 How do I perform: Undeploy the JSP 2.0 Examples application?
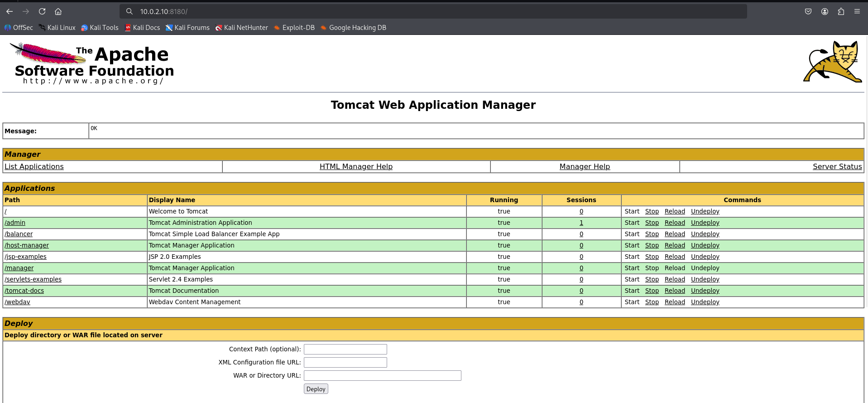[705, 257]
